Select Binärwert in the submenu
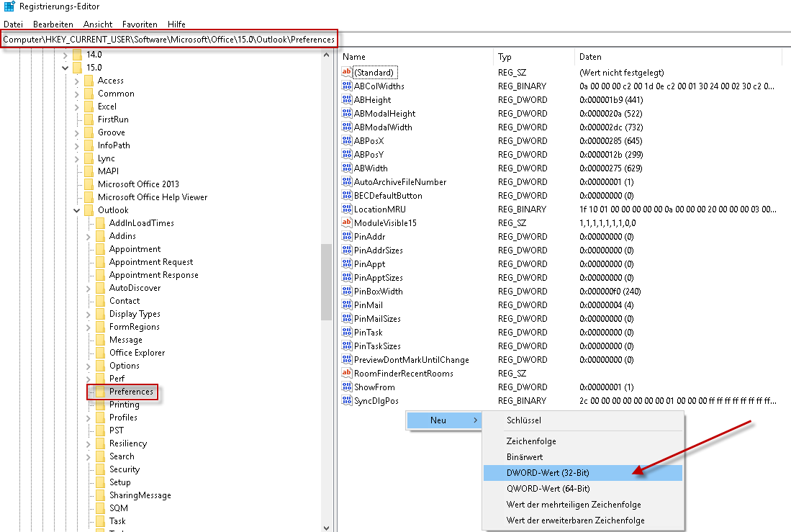The image size is (791, 532). 583,457
